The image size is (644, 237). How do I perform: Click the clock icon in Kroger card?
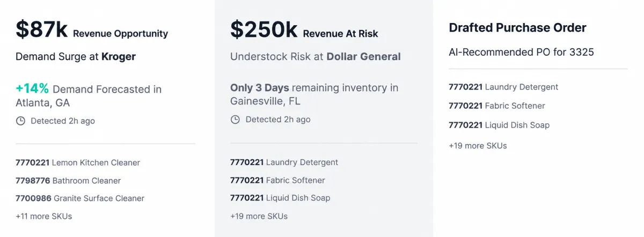(x=20, y=121)
